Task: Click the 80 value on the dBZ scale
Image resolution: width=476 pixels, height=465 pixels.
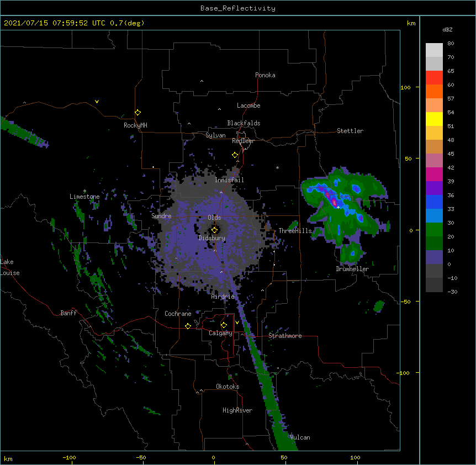Action: pyautogui.click(x=451, y=44)
